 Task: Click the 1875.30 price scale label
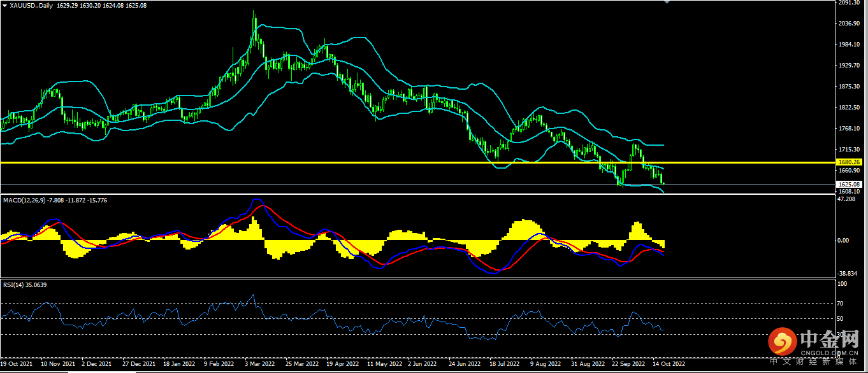(x=848, y=87)
